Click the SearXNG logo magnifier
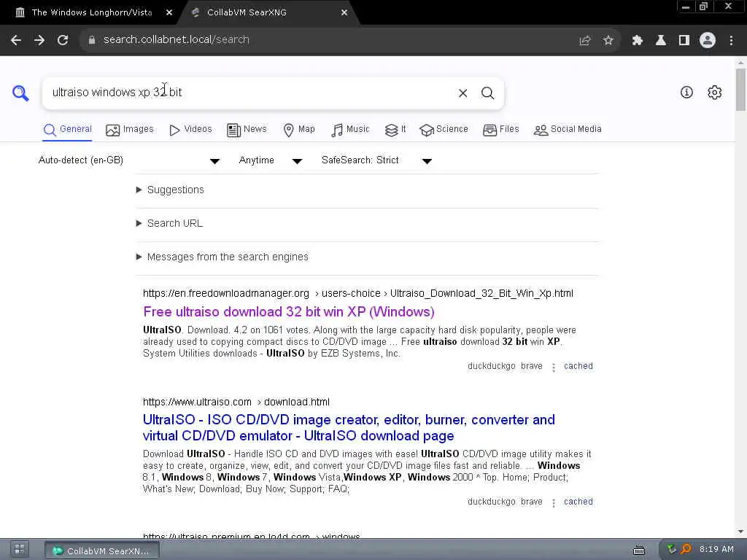Image resolution: width=747 pixels, height=560 pixels. pyautogui.click(x=20, y=93)
